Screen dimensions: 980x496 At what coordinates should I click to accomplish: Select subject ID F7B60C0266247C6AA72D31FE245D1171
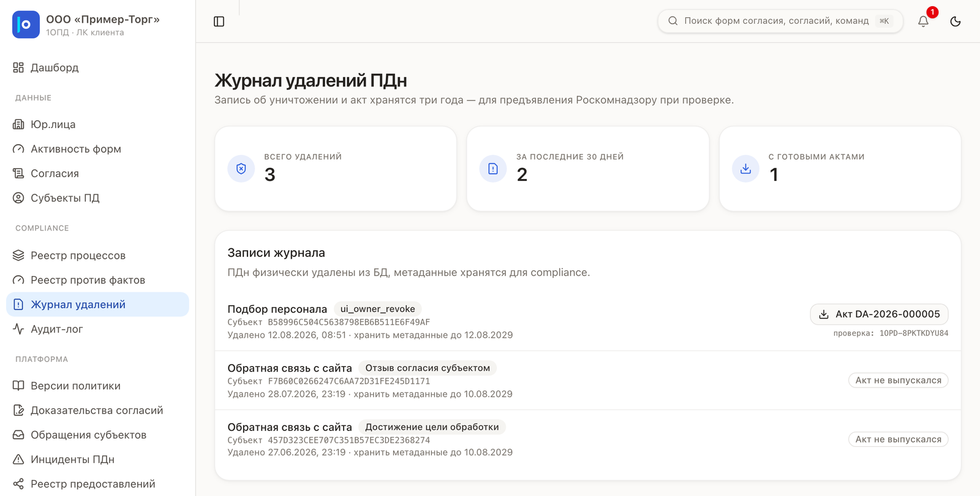point(349,381)
